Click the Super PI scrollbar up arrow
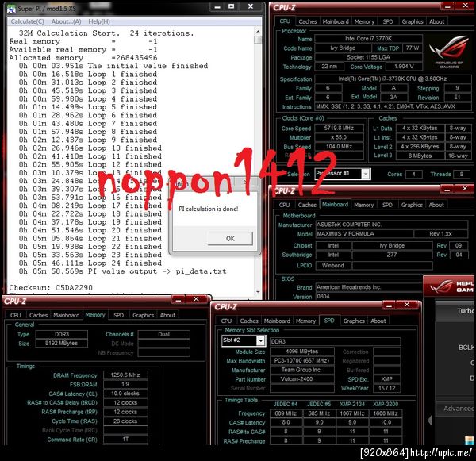 coord(258,32)
